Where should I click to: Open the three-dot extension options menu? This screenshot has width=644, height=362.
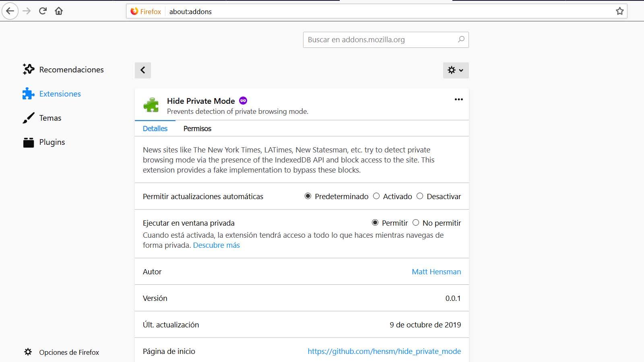click(458, 99)
